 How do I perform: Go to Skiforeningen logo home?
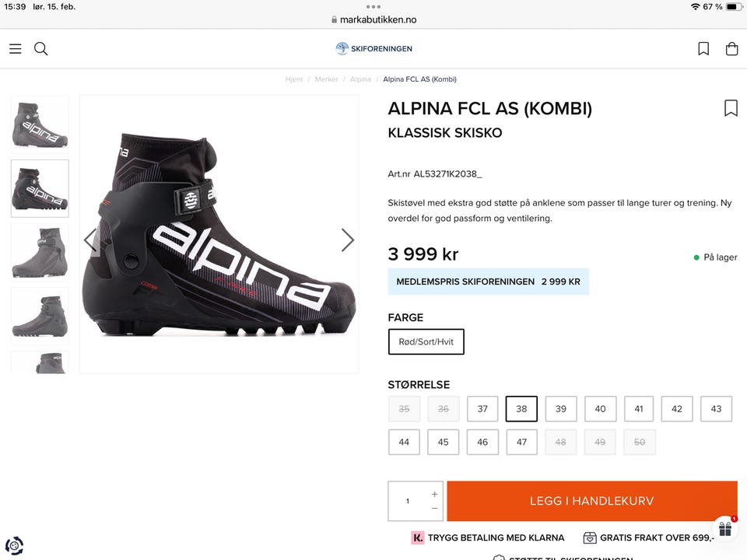(x=374, y=49)
